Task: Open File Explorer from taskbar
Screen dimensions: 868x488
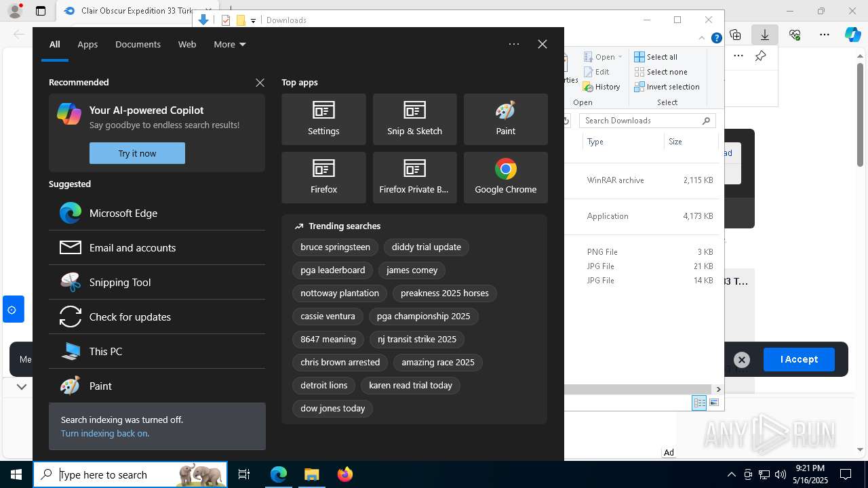Action: 311,474
